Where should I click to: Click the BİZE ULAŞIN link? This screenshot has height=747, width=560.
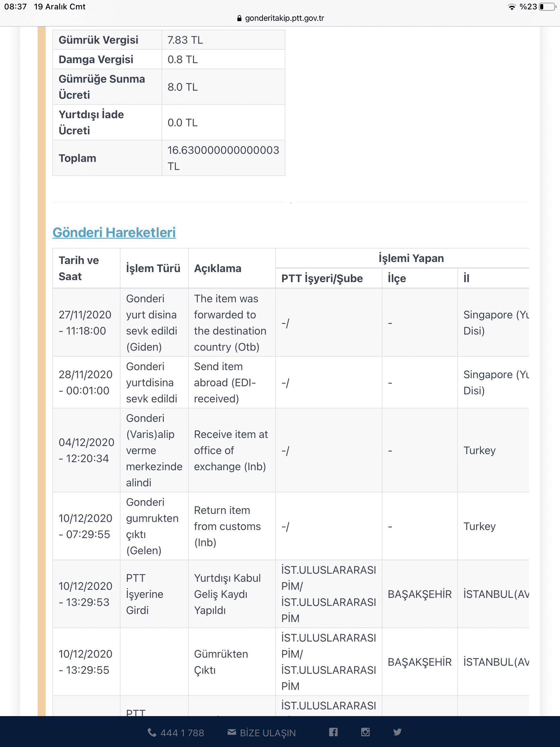pyautogui.click(x=267, y=733)
